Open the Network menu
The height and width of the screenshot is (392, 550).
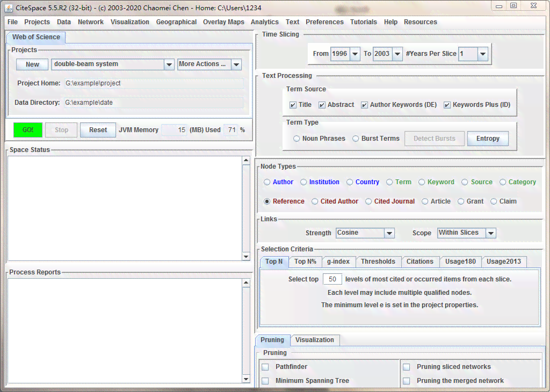coord(90,21)
